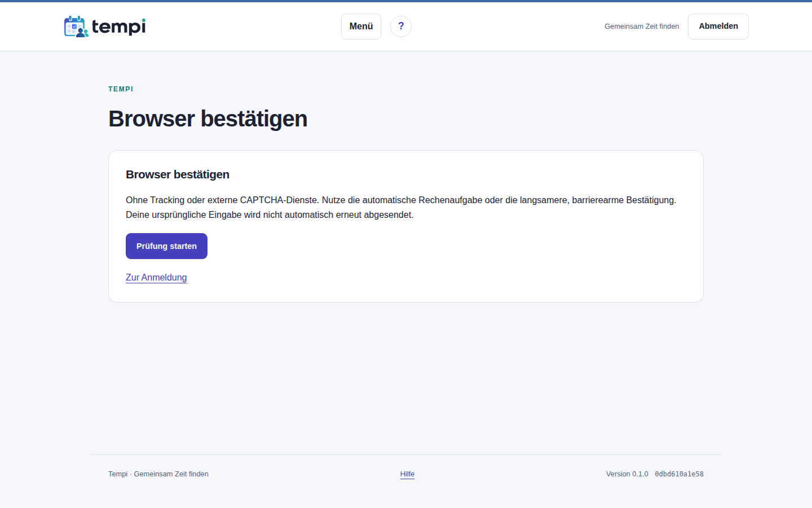
Task: Click footer text 'Tempi · Gemeinsam Zeit finden'
Action: pos(158,474)
